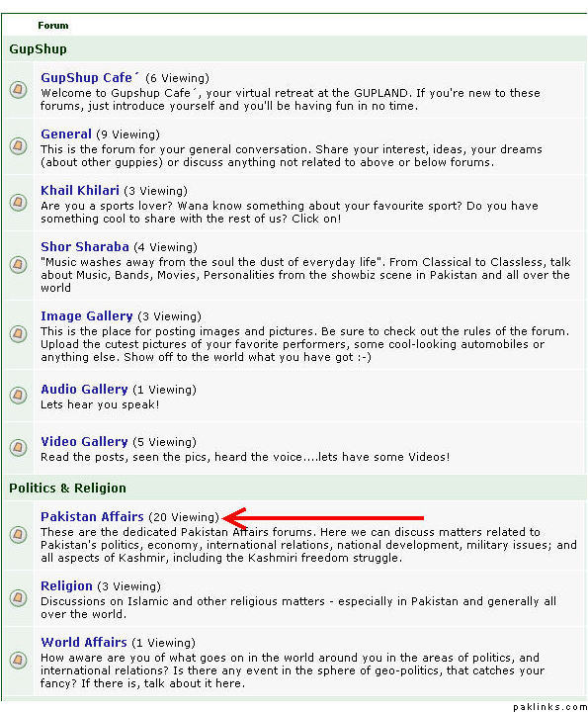Go to the Image Gallery forum

click(87, 316)
